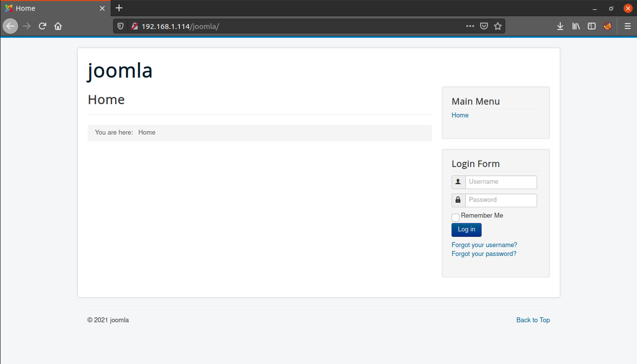Click the Main Menu heading

tap(476, 101)
